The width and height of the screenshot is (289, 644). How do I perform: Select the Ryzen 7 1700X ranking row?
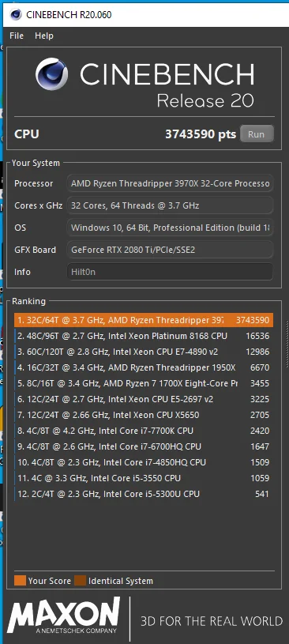coord(144,383)
